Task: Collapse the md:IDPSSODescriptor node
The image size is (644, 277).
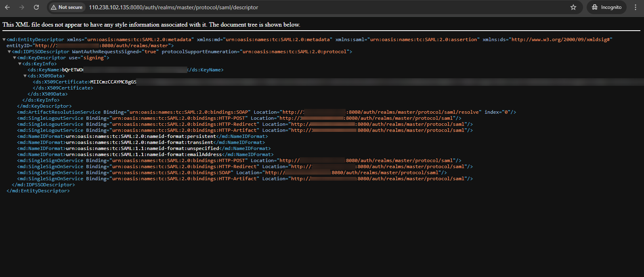Action: pos(9,52)
